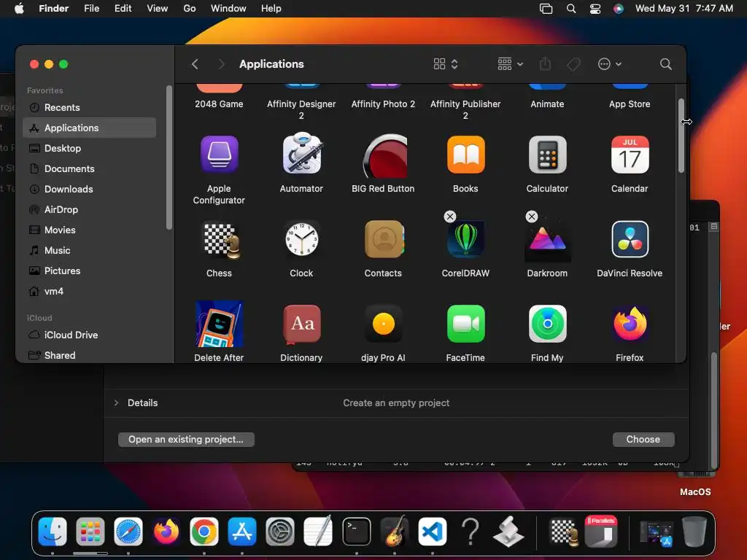Select Applications in the sidebar
747x560 pixels.
pos(90,128)
